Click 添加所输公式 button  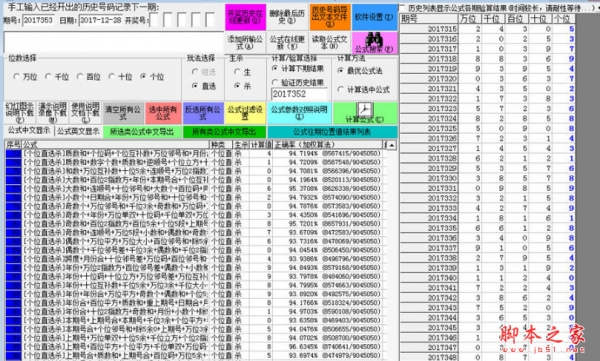[245, 42]
